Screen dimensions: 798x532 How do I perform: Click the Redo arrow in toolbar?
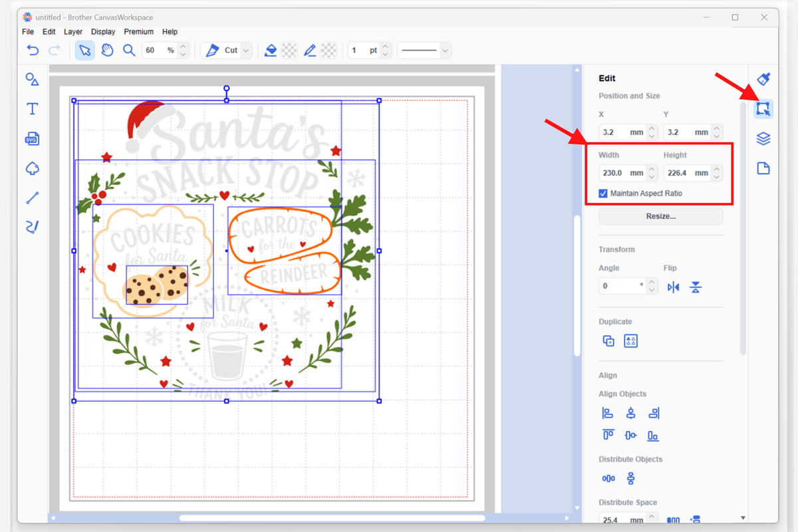tap(55, 50)
